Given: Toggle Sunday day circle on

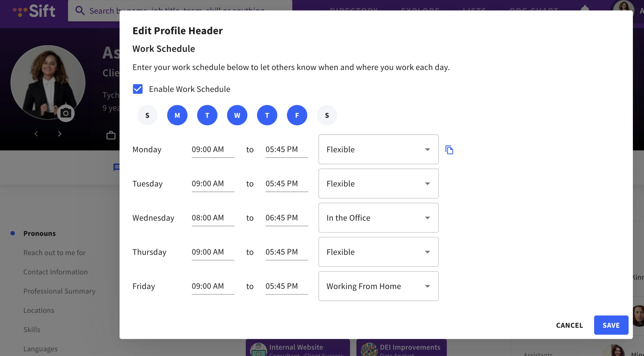Looking at the screenshot, I should [x=147, y=115].
